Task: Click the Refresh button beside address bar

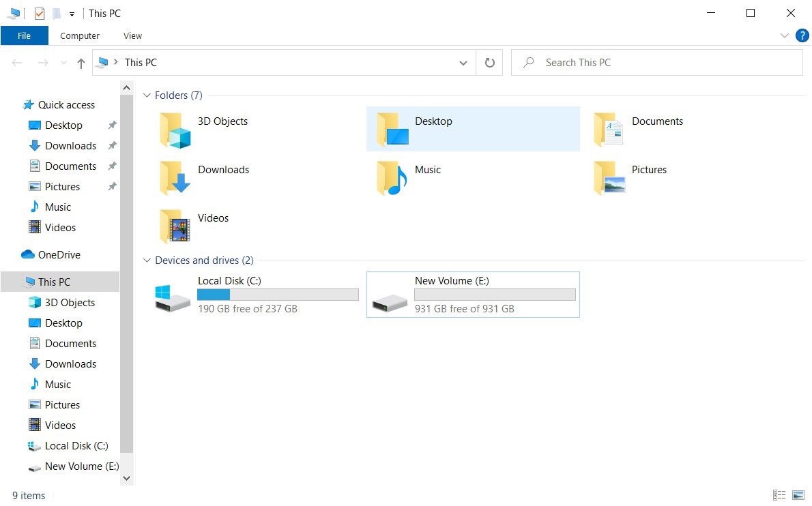Action: click(489, 63)
